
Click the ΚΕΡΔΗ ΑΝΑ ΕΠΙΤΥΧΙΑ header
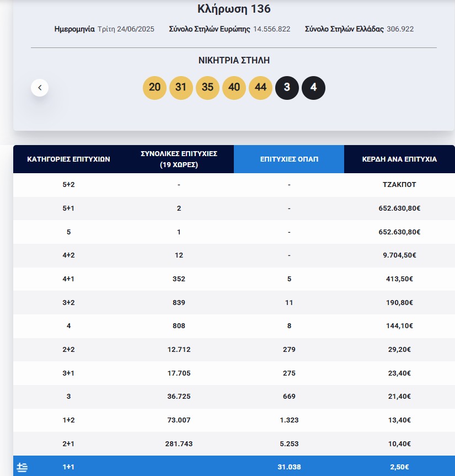pyautogui.click(x=399, y=159)
